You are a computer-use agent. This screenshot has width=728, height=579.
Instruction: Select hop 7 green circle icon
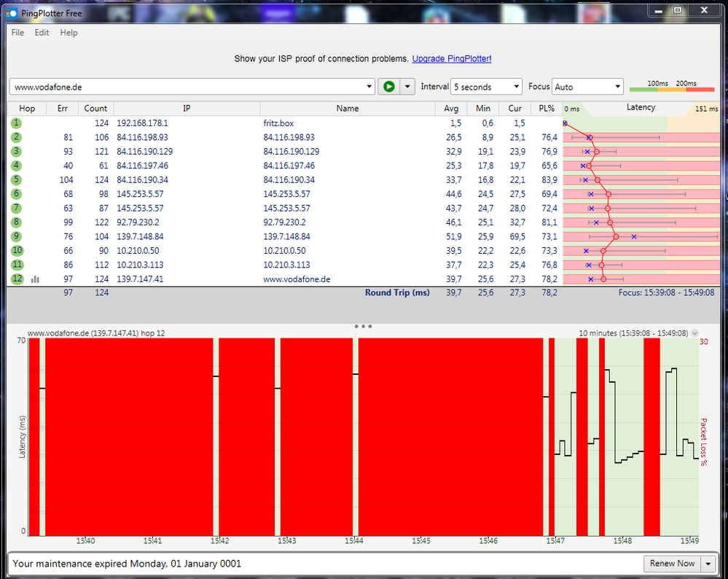[x=16, y=208]
